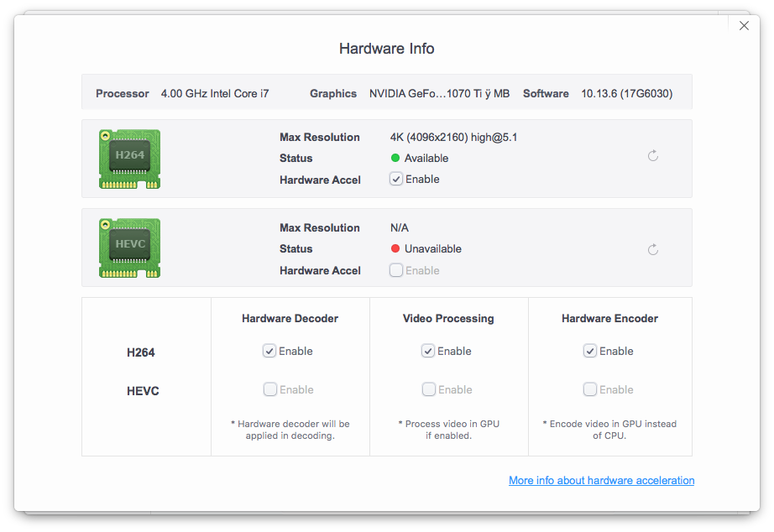Toggle H264 Hardware Decoder Enable checkbox
The width and height of the screenshot is (774, 532).
pos(269,351)
